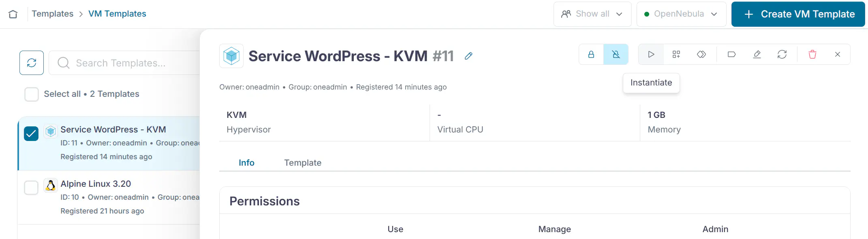Delete the template with the red trash icon
868x239 pixels.
click(x=812, y=54)
